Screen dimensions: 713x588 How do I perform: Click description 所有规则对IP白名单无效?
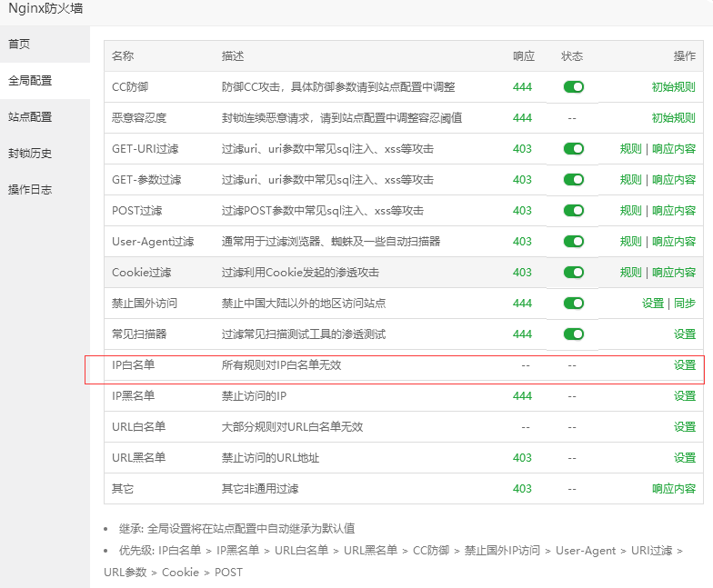tap(282, 365)
